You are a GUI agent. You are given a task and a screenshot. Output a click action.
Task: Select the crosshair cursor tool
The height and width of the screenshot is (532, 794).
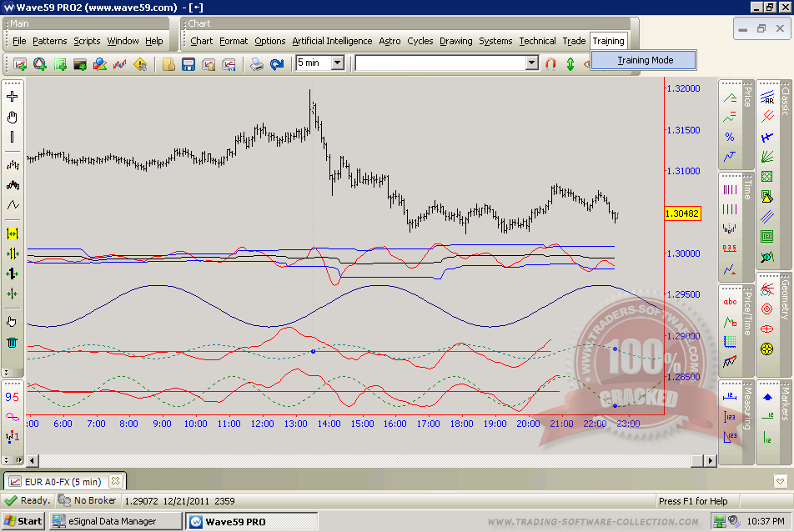[x=13, y=97]
